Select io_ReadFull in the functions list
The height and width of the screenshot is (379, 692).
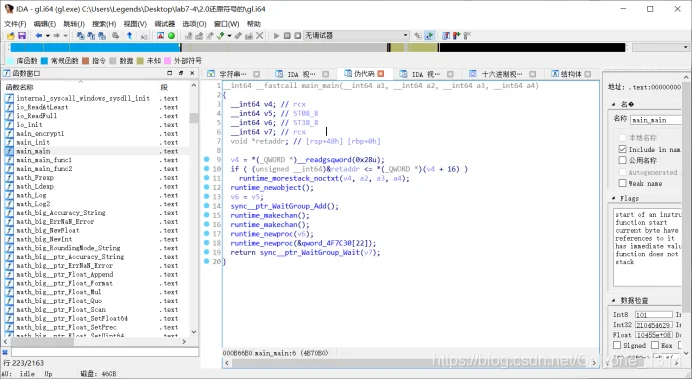(x=37, y=116)
